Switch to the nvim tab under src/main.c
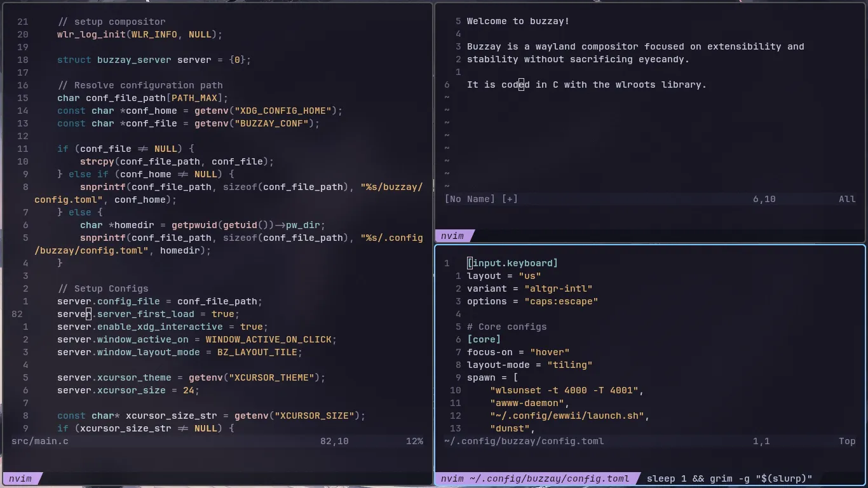The width and height of the screenshot is (868, 488). [20, 478]
